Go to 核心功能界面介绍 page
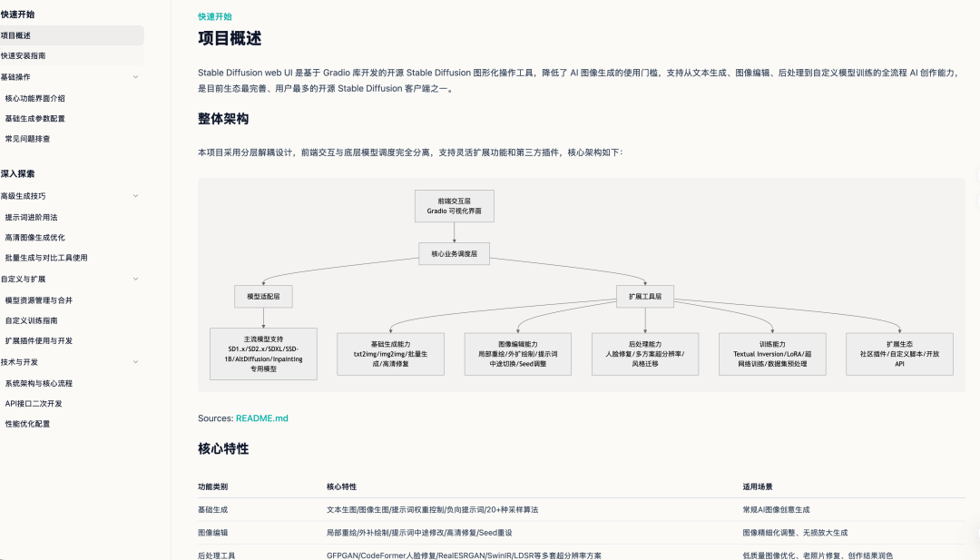Viewport: 980px width, 560px height. pyautogui.click(x=35, y=98)
